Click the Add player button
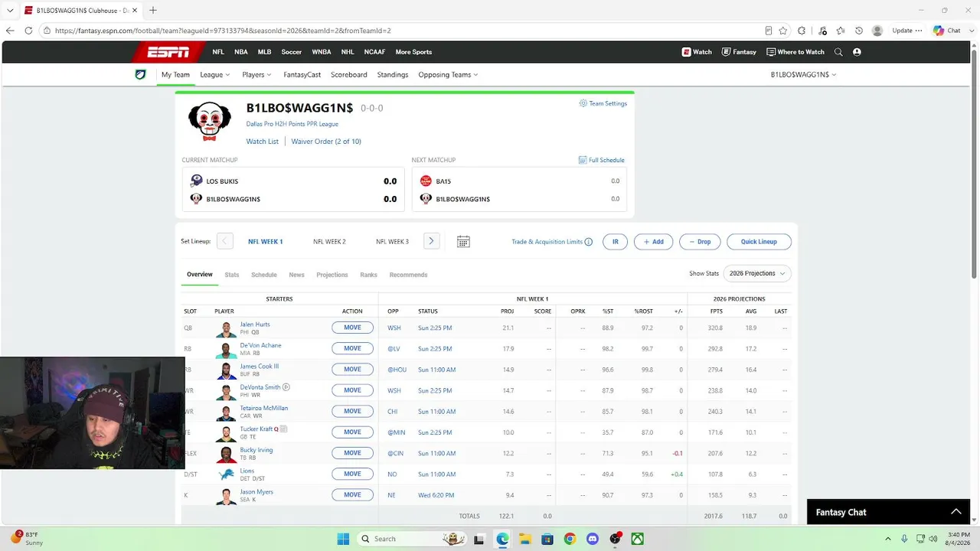980x551 pixels. (654, 242)
